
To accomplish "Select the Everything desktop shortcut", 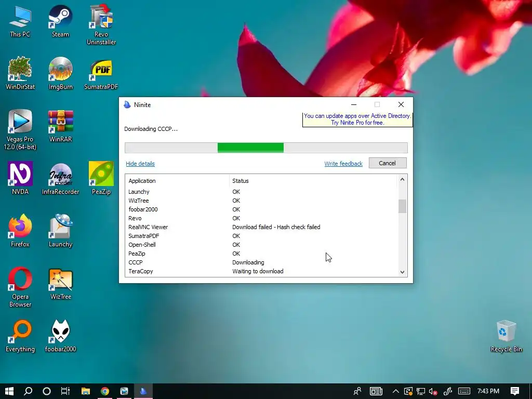I will 20,336.
